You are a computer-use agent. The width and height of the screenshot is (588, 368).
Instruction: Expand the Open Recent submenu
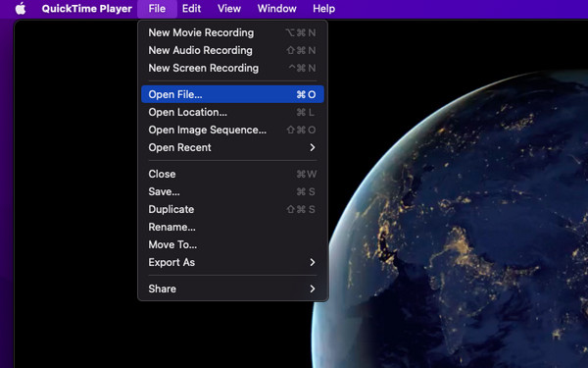232,147
